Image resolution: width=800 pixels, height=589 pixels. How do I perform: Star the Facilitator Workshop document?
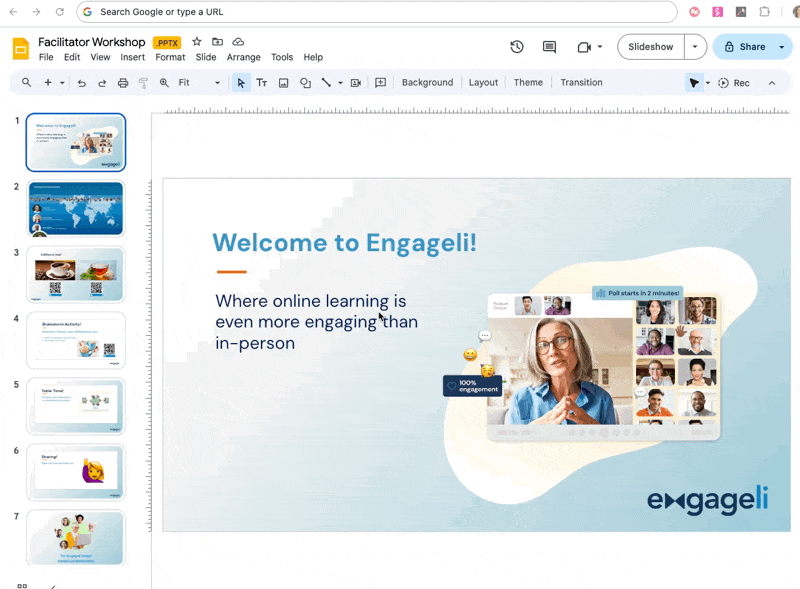point(197,42)
